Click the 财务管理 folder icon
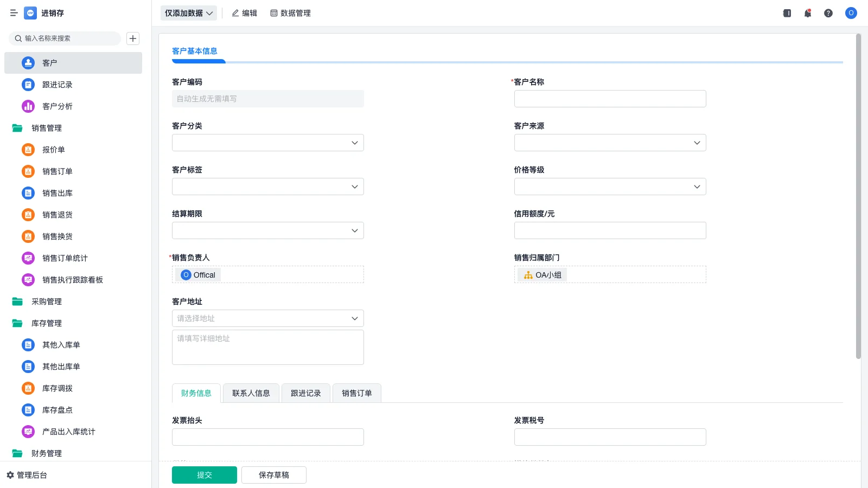Viewport: 868px width, 488px height. [17, 453]
